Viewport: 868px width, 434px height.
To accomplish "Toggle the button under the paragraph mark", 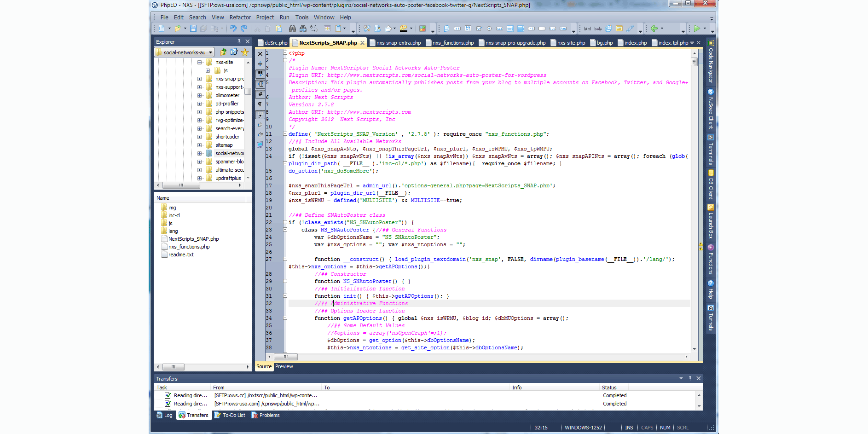I will 260,115.
